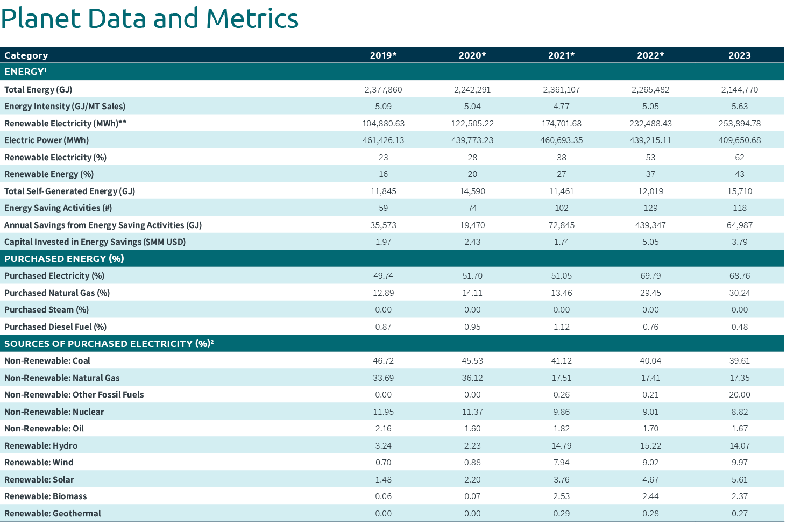Click the 2,144,770 Total Energy value for 2023

point(740,89)
